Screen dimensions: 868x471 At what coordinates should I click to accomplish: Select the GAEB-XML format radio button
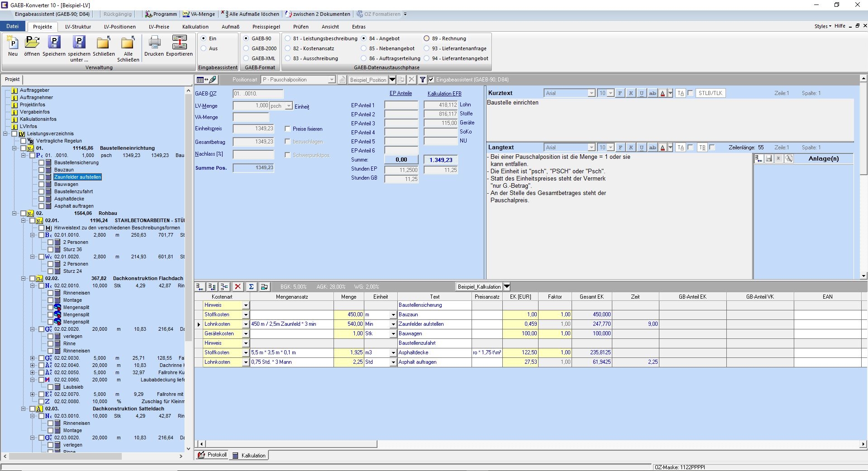(247, 58)
